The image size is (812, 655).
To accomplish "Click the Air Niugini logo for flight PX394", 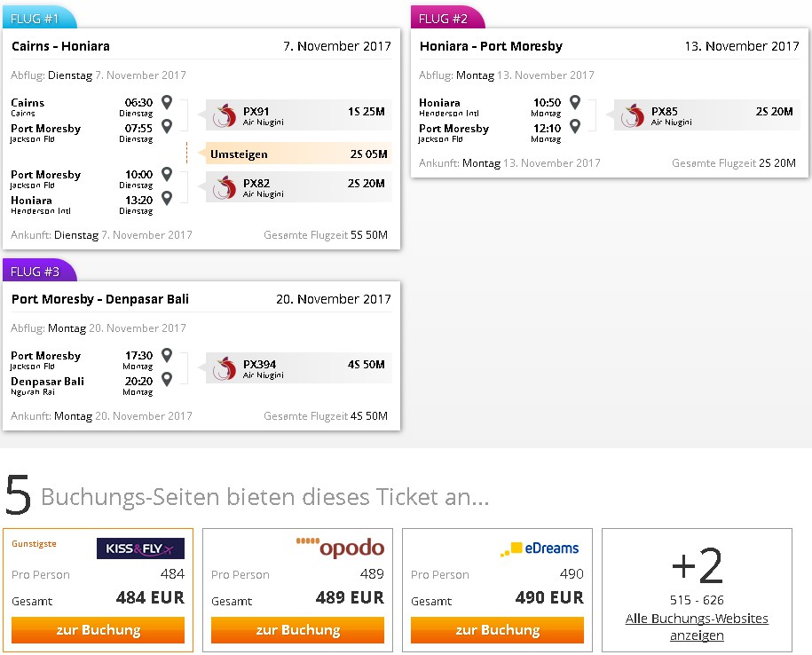I will point(224,368).
